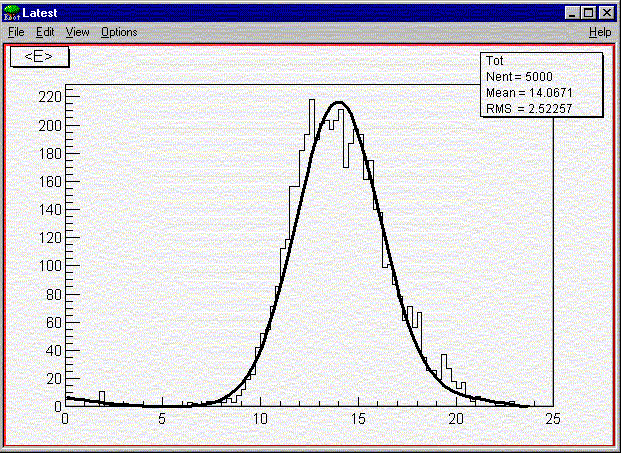Select the RMS = 2.52257 stats entry
Image resolution: width=621 pixels, height=454 pixels.
click(525, 107)
